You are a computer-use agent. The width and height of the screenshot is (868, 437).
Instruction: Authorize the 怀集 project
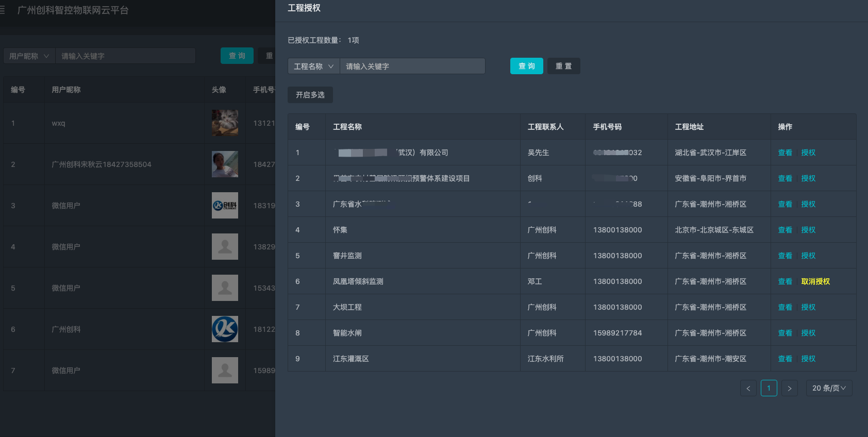tap(808, 230)
